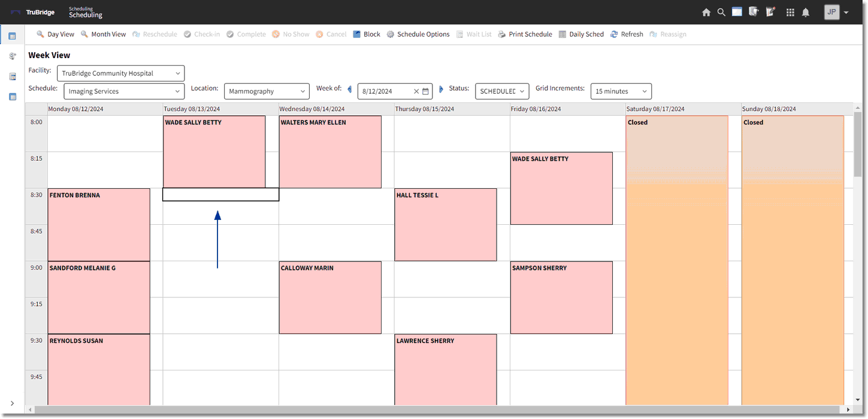Click the Cancel toolbar item
The image size is (868, 419).
point(331,34)
